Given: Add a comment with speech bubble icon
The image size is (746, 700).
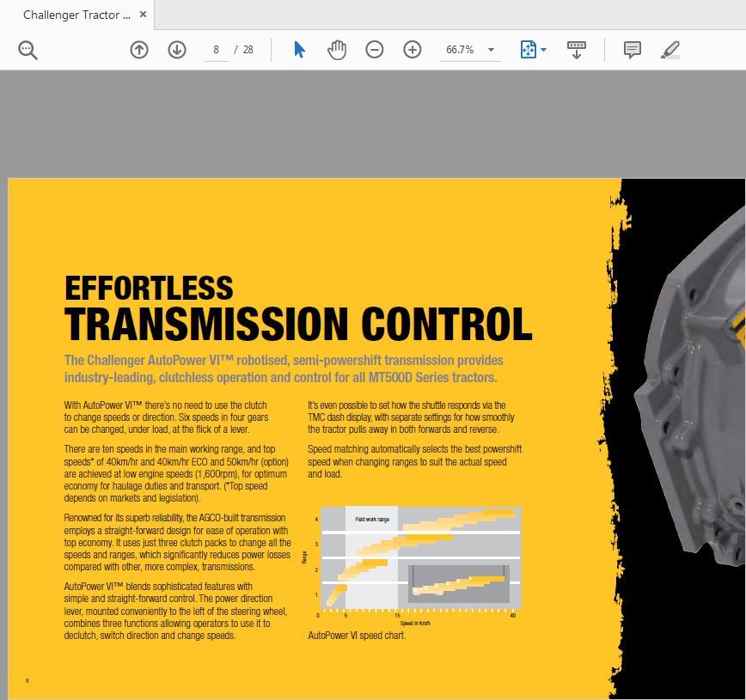Looking at the screenshot, I should (x=633, y=50).
